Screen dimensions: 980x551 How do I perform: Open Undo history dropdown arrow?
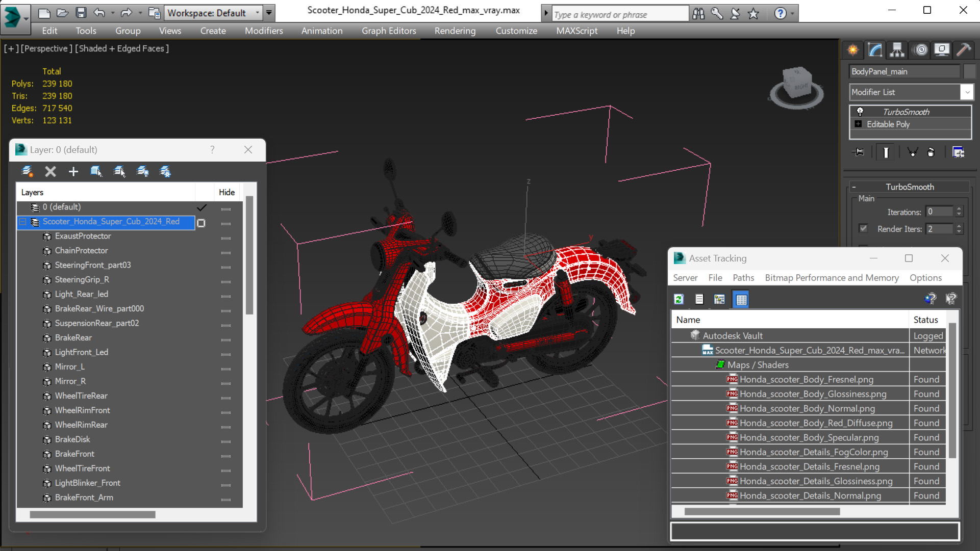pyautogui.click(x=112, y=13)
